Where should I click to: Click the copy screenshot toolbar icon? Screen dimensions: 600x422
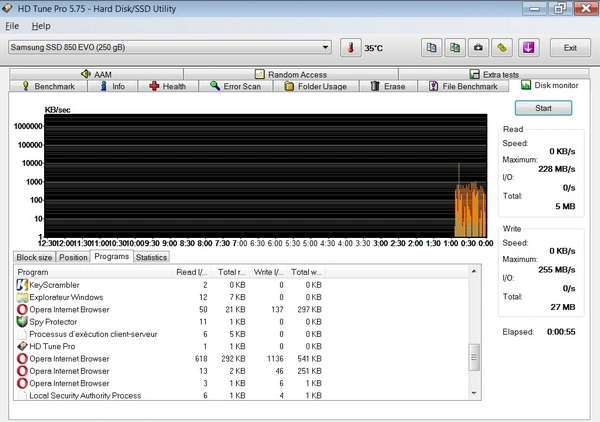[x=454, y=47]
